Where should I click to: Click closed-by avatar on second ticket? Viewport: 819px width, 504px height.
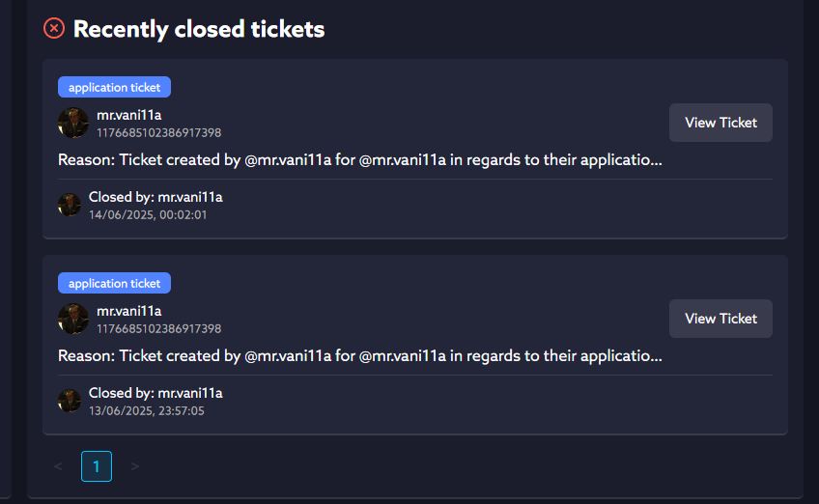pyautogui.click(x=70, y=401)
